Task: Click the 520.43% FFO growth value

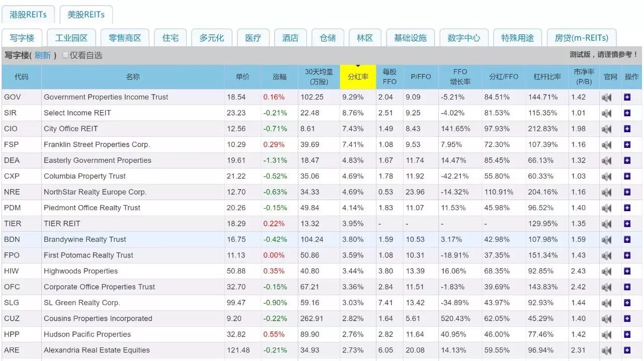Action: 455,318
